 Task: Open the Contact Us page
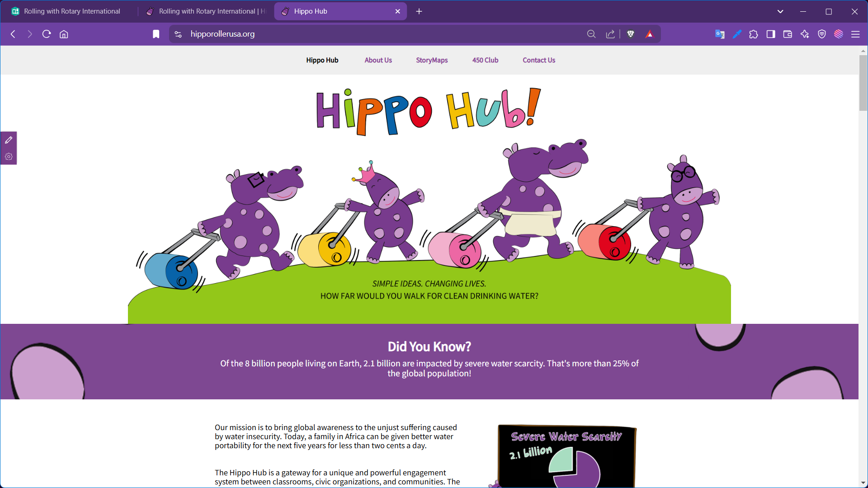pos(539,60)
